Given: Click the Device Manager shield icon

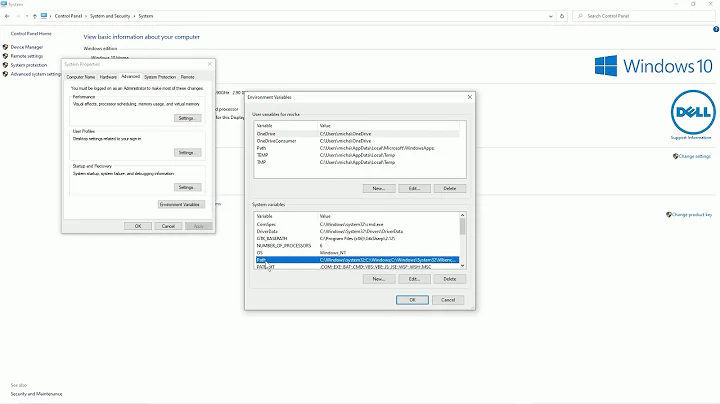Looking at the screenshot, I should coord(6,47).
